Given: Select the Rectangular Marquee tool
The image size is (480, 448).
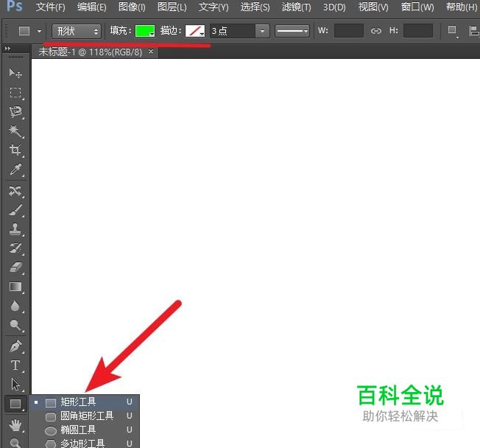Looking at the screenshot, I should click(15, 93).
